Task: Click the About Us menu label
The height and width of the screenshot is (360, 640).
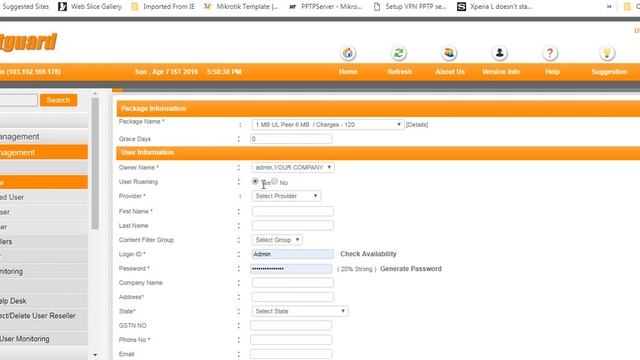Action: point(450,72)
